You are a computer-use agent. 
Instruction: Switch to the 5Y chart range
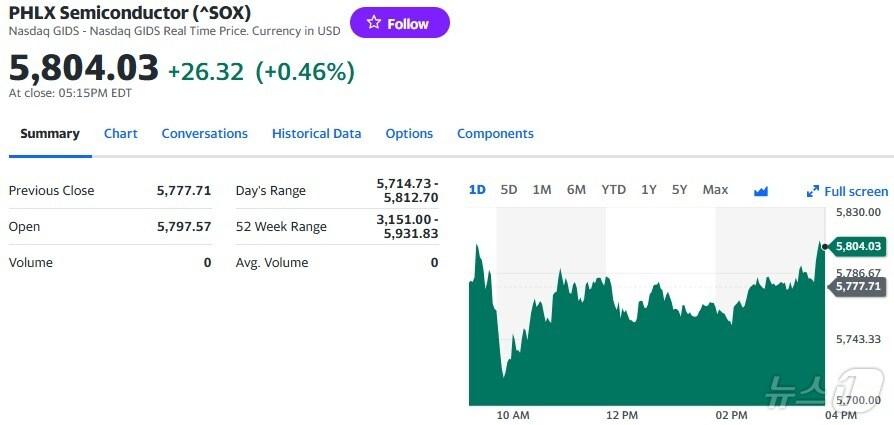[680, 190]
